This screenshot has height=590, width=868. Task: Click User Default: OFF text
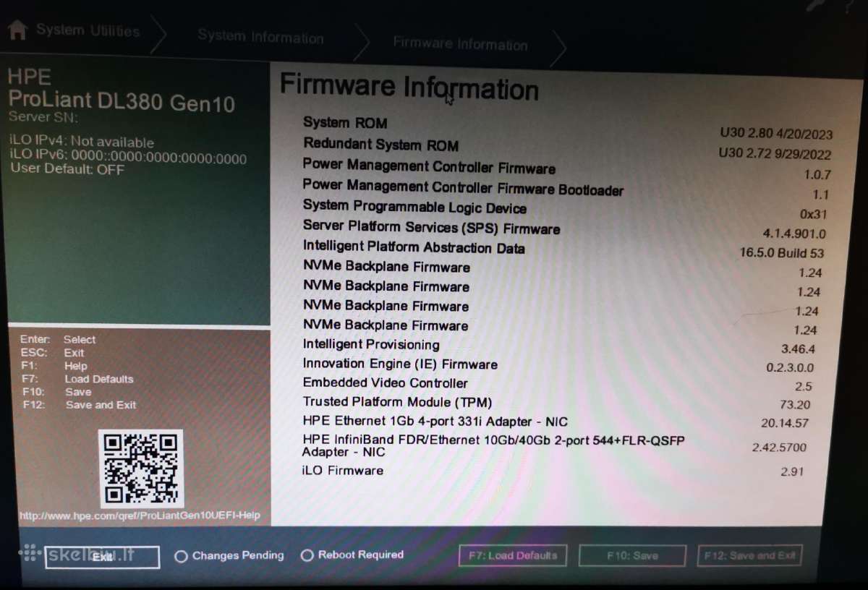[x=67, y=169]
